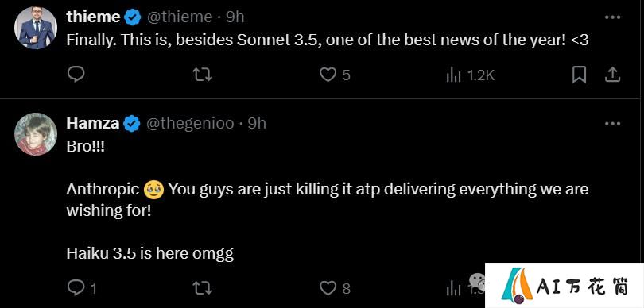View analytics for thieme's 1.2K views
This screenshot has height=308, width=644.
(x=470, y=75)
